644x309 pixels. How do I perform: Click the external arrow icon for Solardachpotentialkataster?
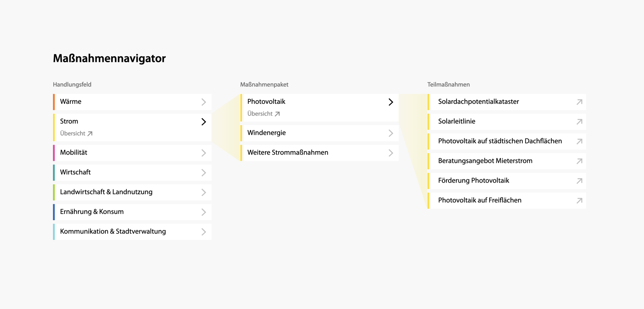(579, 102)
